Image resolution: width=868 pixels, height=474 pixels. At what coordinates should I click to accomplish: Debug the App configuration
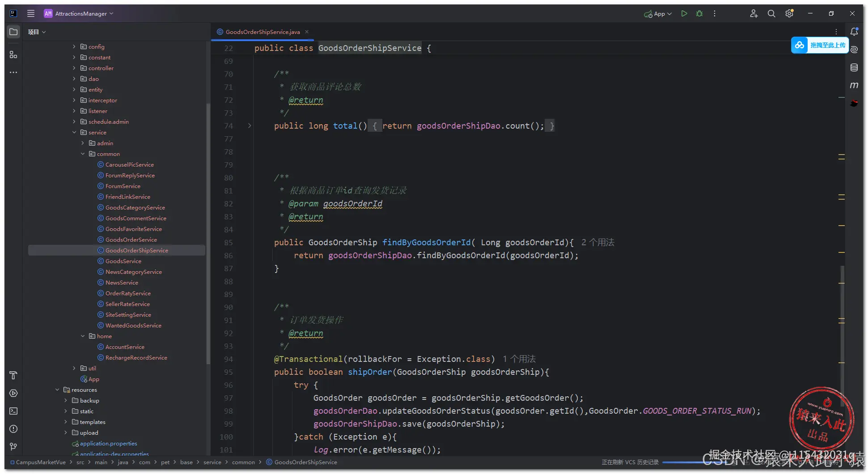point(699,13)
